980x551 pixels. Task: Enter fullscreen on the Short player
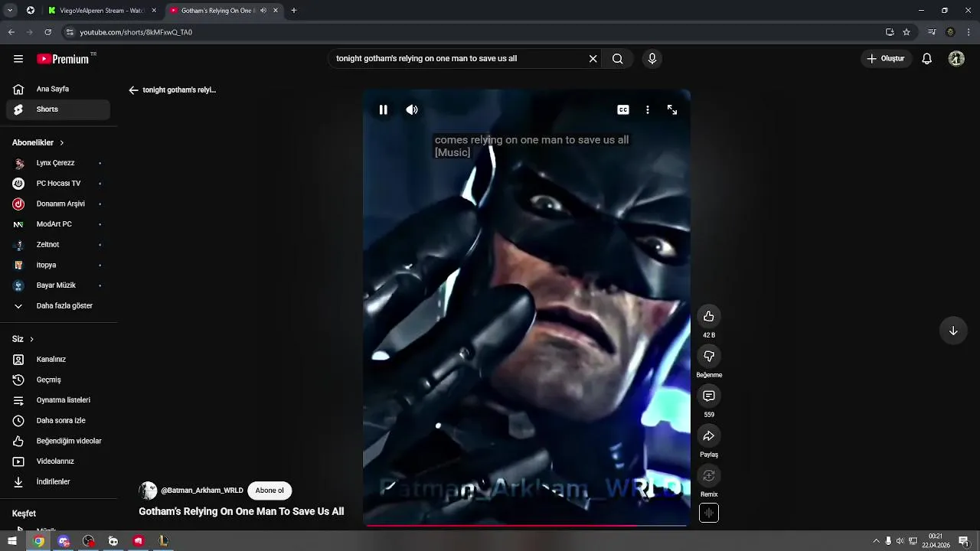(672, 110)
